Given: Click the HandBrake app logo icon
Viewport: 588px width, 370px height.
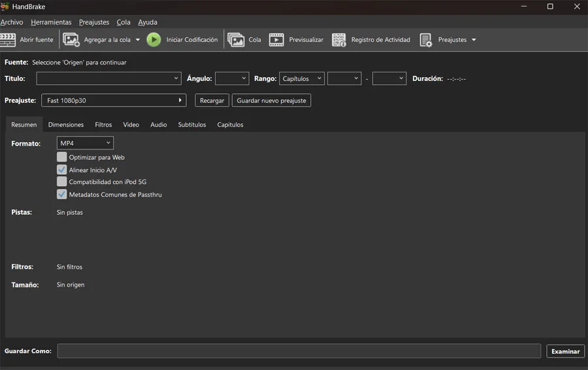Looking at the screenshot, I should coord(5,7).
